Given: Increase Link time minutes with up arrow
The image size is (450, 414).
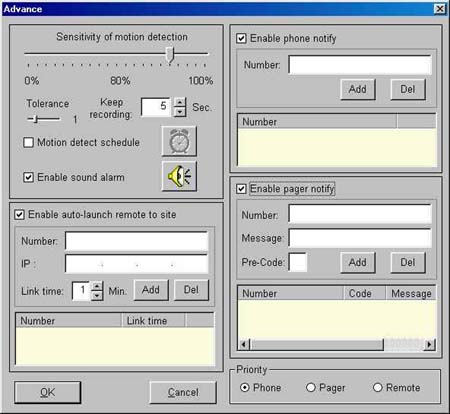Looking at the screenshot, I should point(97,286).
